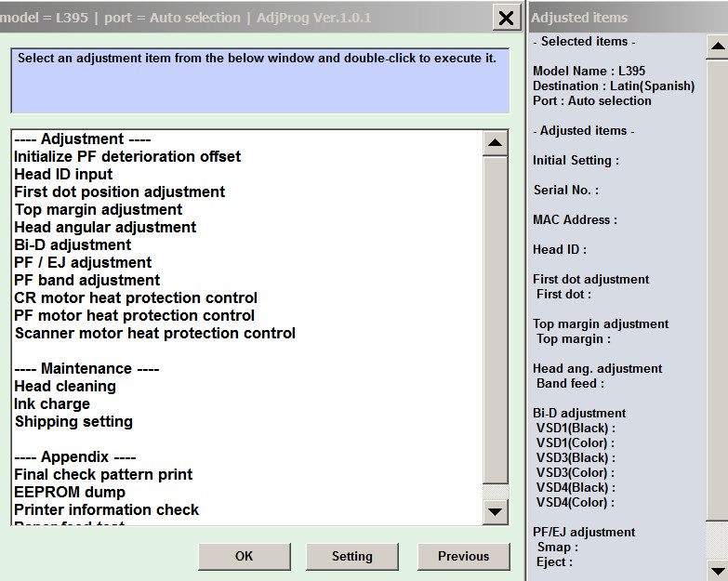Image resolution: width=728 pixels, height=581 pixels.
Task: Select EEPROM dump item
Action: pyautogui.click(x=70, y=492)
